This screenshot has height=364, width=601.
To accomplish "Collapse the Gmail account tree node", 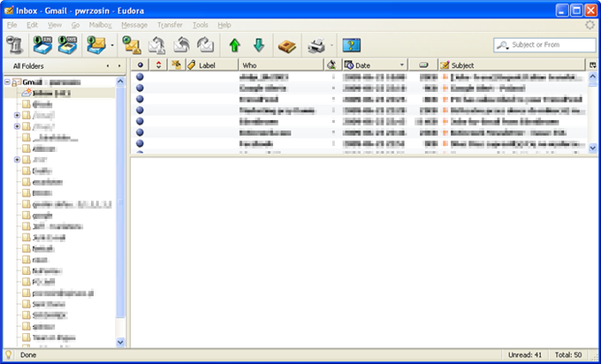I will click(7, 82).
